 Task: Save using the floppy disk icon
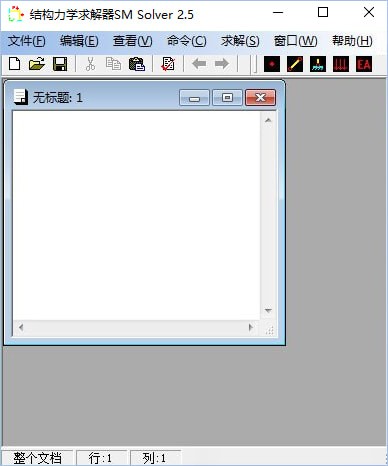click(x=60, y=64)
